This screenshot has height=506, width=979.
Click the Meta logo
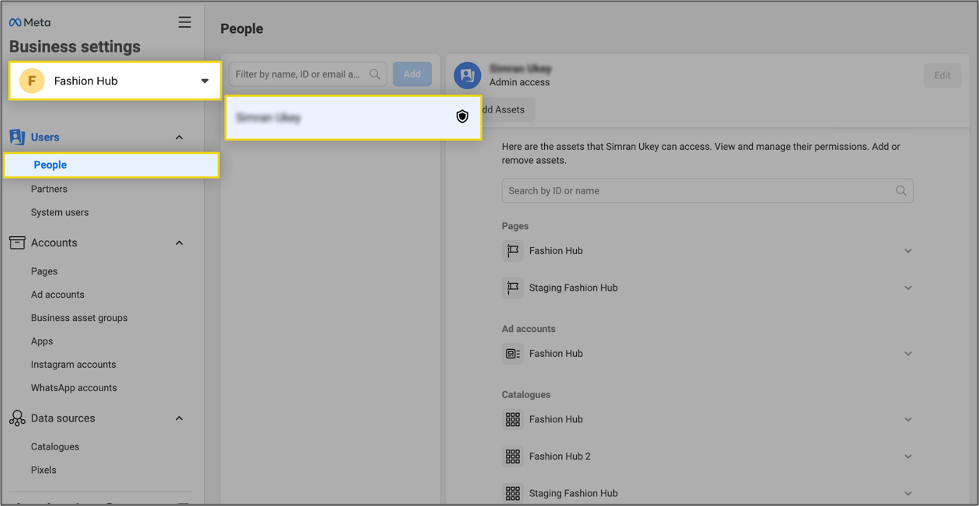pos(29,22)
